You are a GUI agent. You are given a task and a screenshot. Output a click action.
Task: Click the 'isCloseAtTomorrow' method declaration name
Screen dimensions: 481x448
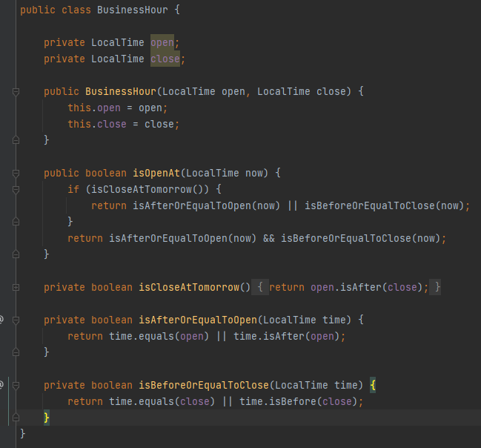click(x=189, y=287)
